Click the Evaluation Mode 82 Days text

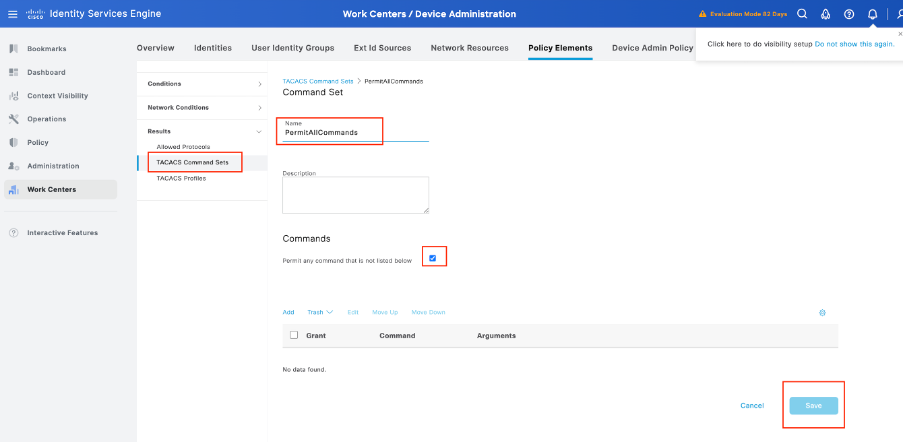(x=748, y=14)
